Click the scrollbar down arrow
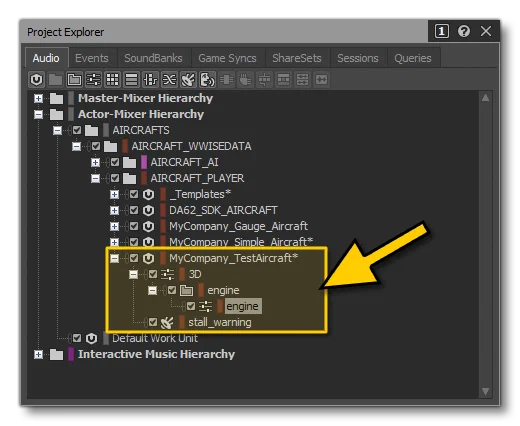The height and width of the screenshot is (426, 520). click(485, 391)
